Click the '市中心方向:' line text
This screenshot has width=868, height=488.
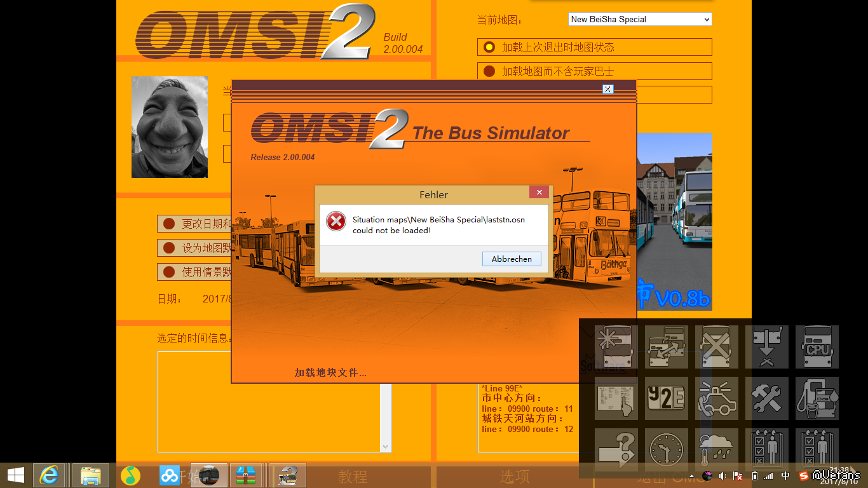coord(512,398)
